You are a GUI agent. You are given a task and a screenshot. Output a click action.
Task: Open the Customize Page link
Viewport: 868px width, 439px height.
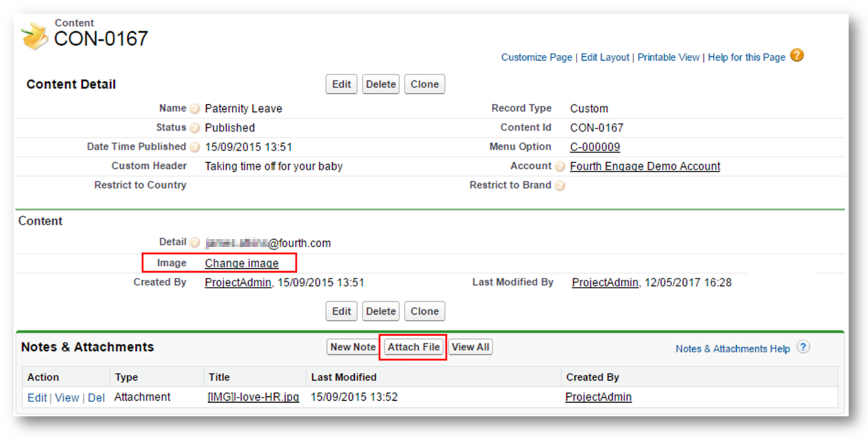click(x=536, y=58)
